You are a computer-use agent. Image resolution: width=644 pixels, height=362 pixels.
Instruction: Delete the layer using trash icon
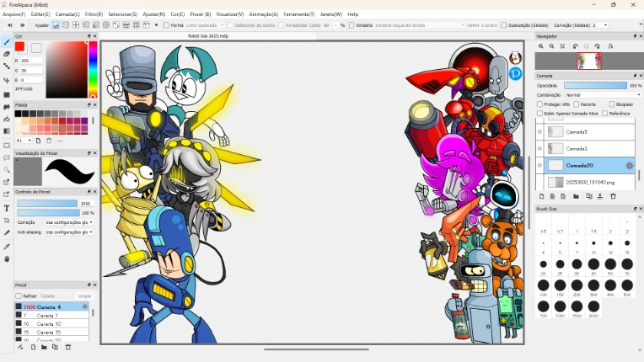coord(613,196)
